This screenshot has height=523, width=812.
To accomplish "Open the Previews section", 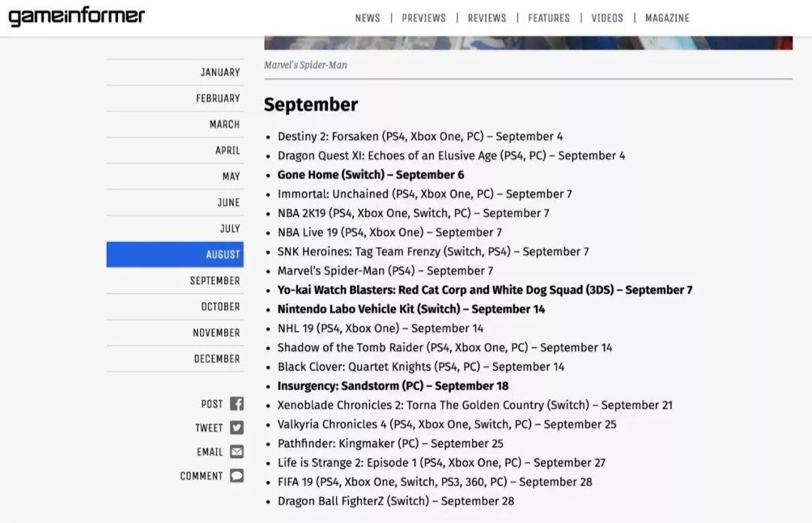I will coord(423,18).
